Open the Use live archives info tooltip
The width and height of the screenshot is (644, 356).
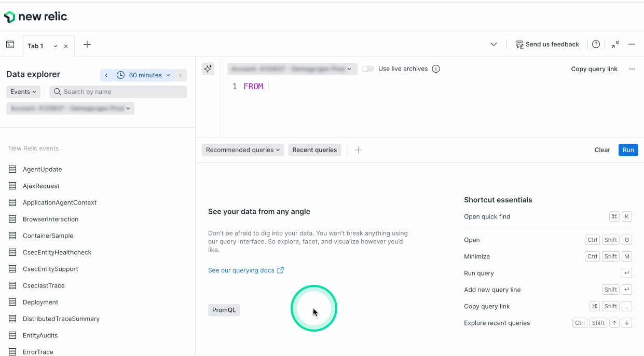click(x=436, y=69)
